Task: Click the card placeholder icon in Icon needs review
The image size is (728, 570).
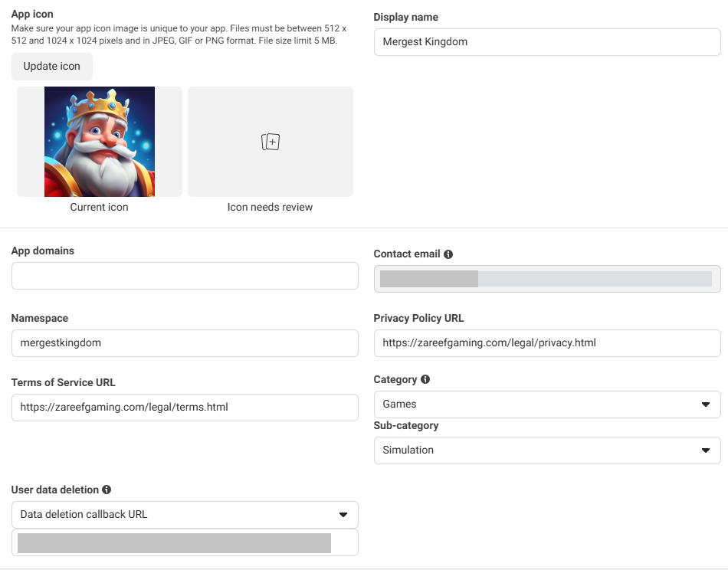Action: [x=270, y=141]
